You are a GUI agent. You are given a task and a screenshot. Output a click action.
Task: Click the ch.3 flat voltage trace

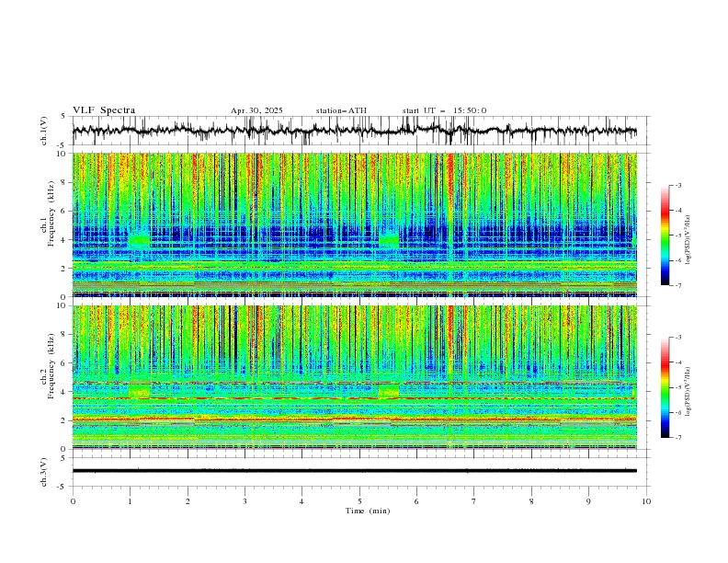point(354,471)
